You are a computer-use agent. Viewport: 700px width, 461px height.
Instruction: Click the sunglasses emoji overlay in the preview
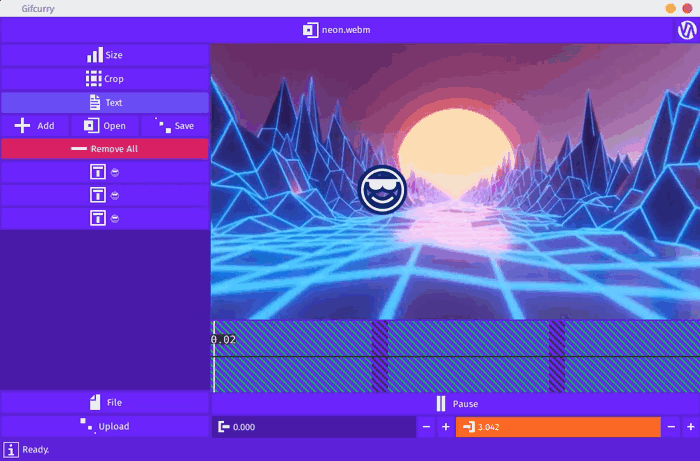tap(383, 190)
